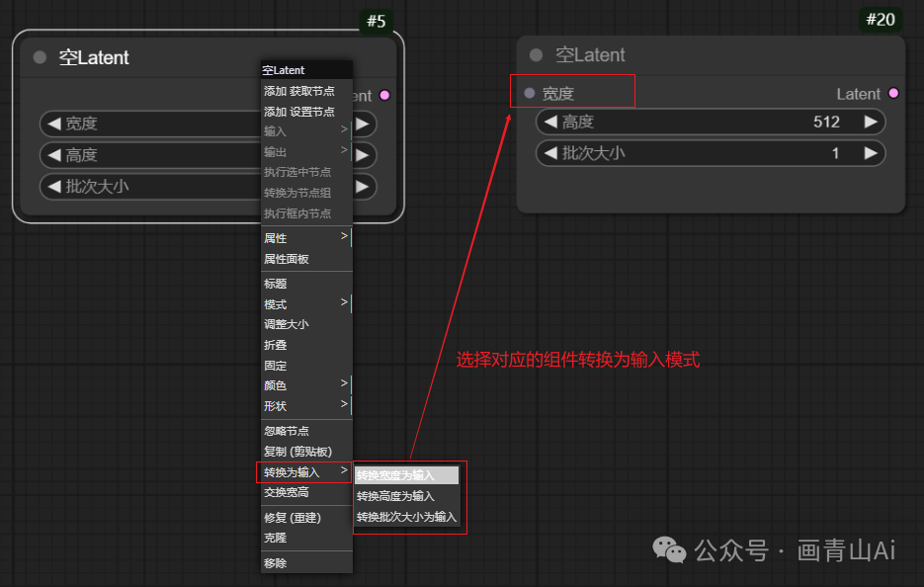The height and width of the screenshot is (587, 924).
Task: Choose 调整大小 menu entry
Action: (x=306, y=324)
